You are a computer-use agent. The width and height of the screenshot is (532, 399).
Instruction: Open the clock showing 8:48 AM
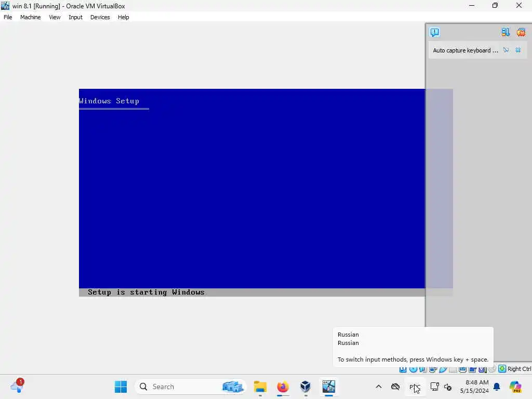[x=474, y=387]
